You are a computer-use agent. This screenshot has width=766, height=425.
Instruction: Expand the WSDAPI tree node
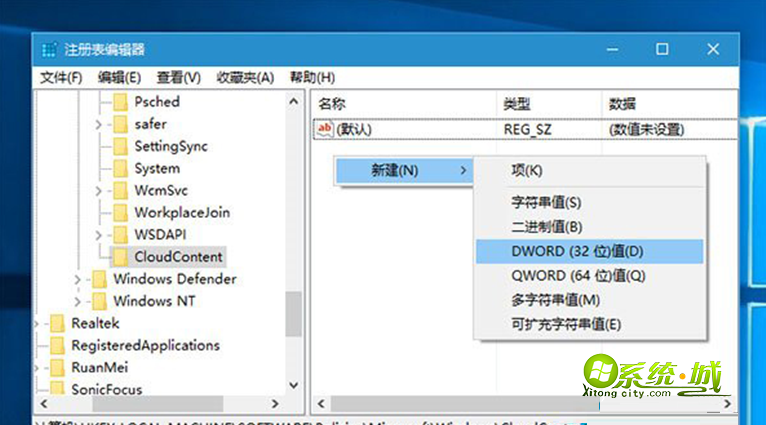click(x=98, y=235)
